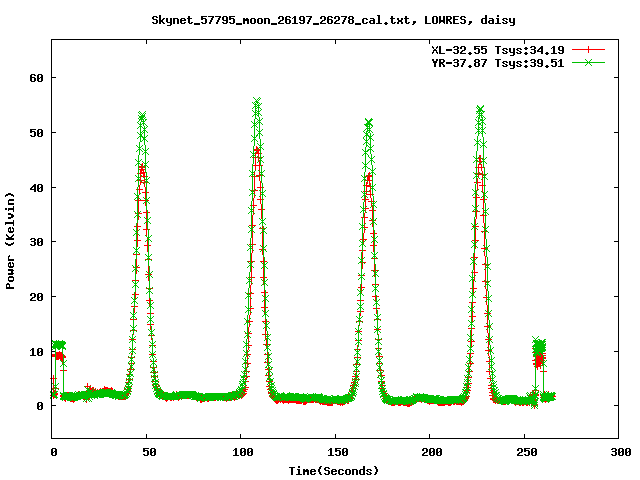Click the plot title naming Skynet_57795_moon file
This screenshot has height=480, width=640.
point(320,19)
